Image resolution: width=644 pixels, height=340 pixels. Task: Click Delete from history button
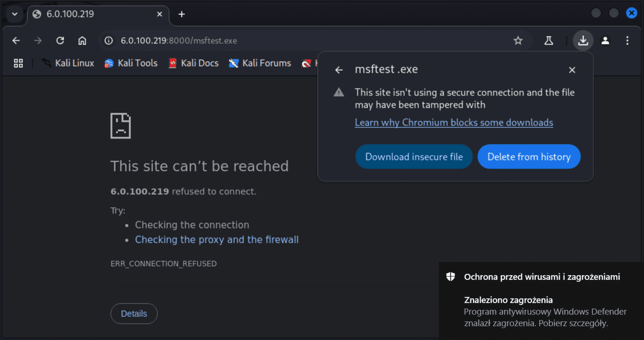pos(529,157)
